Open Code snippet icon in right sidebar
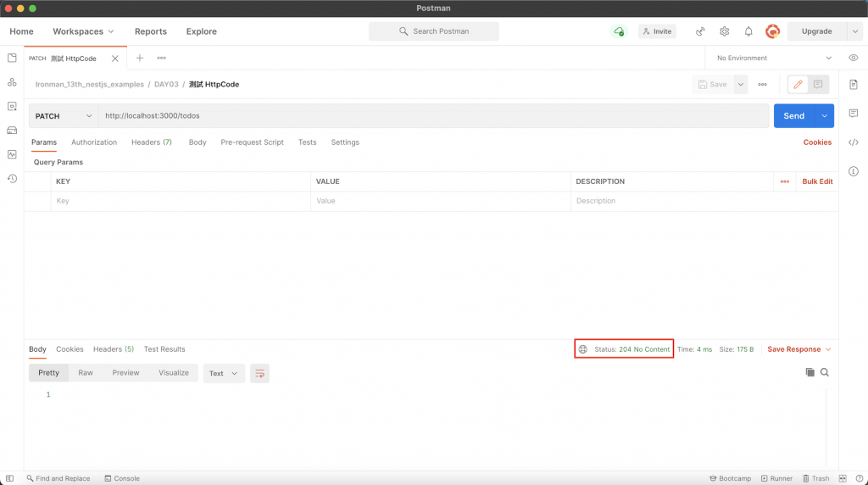 [854, 142]
